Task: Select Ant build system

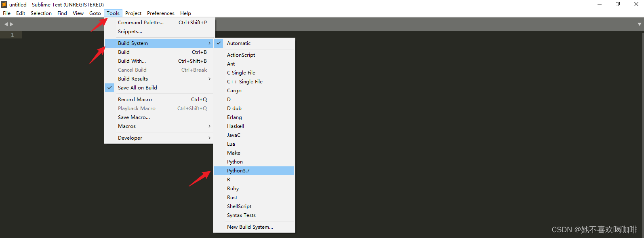Action: tap(254, 64)
